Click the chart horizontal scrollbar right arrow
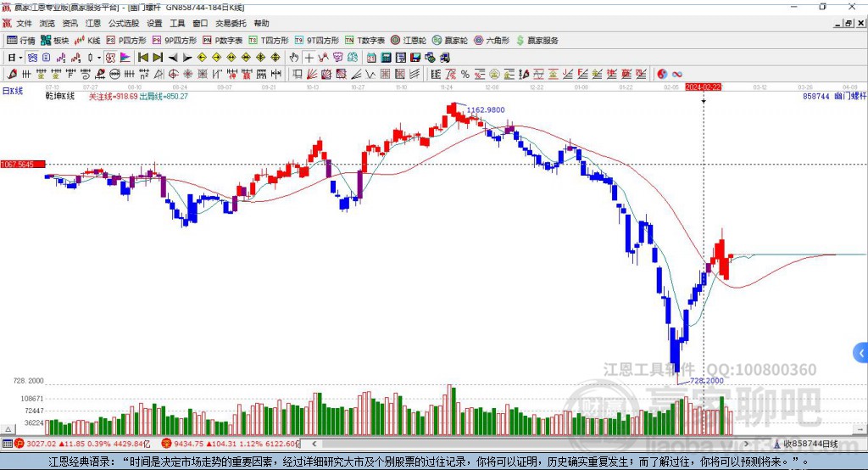The image size is (868, 470). coord(746,444)
